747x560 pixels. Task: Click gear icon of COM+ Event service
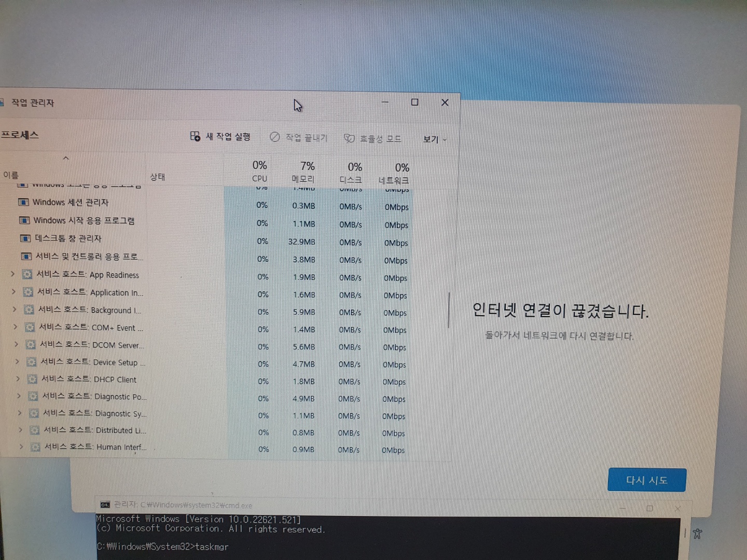pyautogui.click(x=30, y=327)
